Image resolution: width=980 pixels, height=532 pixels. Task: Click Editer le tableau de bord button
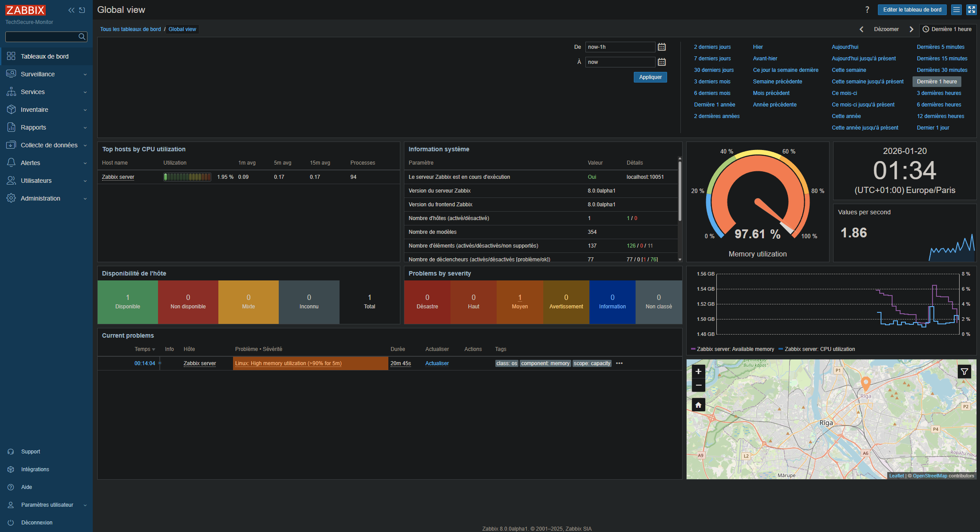[x=912, y=10]
